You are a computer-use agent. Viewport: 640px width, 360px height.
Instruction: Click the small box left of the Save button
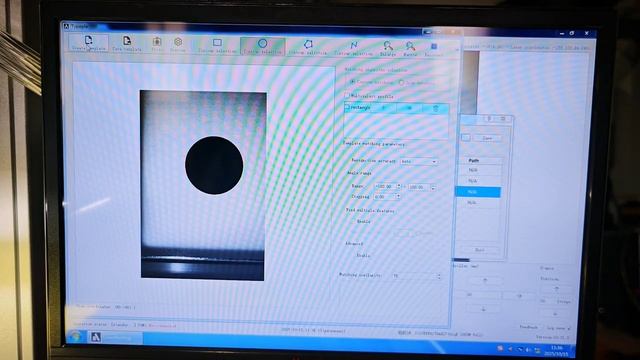[466, 138]
